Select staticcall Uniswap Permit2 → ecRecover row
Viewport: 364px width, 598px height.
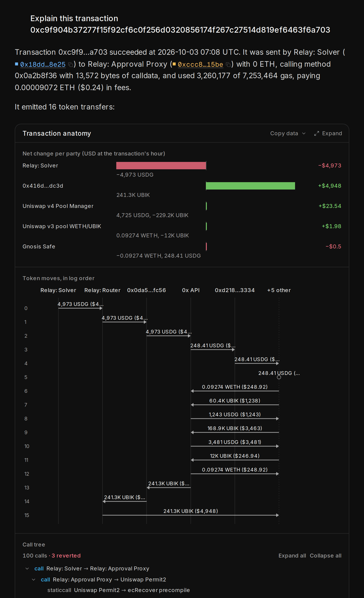pos(118,590)
